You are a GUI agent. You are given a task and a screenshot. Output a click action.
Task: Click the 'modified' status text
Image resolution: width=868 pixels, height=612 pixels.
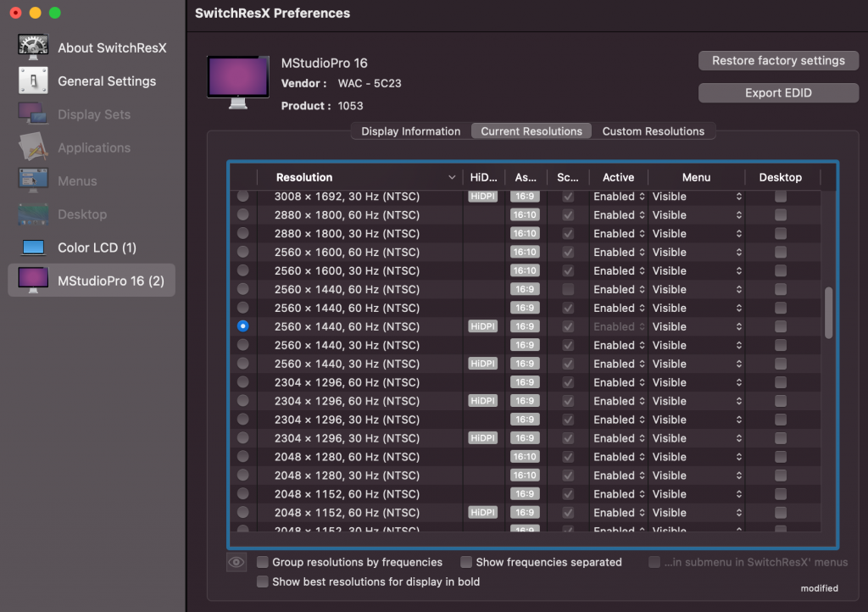820,588
